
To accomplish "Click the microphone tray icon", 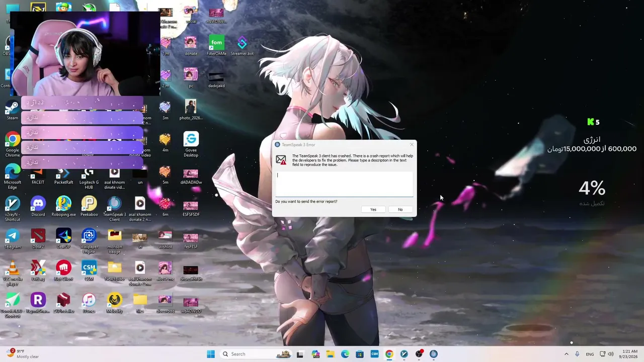I will 577,354.
